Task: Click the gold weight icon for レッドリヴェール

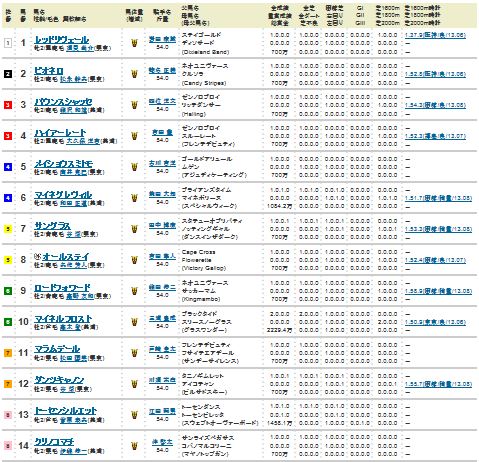Action: coord(134,43)
